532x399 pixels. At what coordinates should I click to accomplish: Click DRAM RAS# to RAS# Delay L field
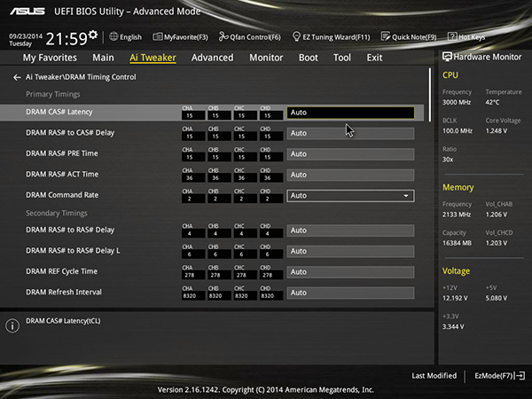point(350,251)
